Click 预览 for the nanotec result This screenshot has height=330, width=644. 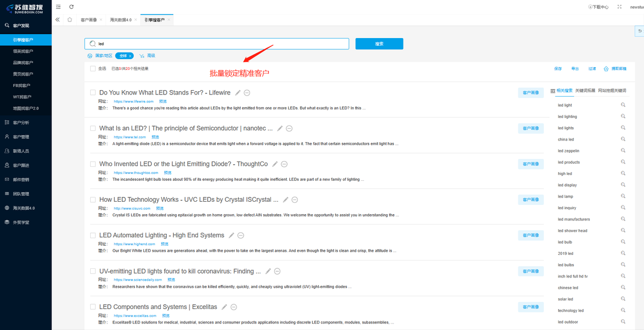pyautogui.click(x=155, y=137)
